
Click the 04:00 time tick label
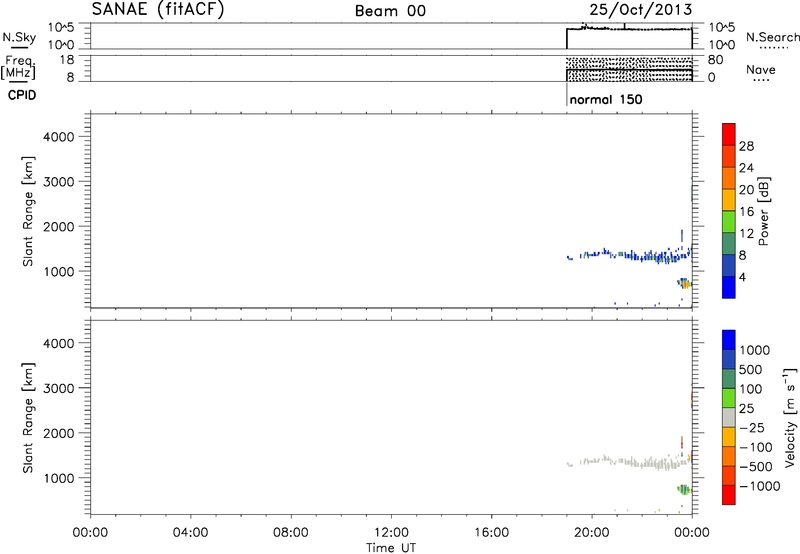pyautogui.click(x=190, y=533)
